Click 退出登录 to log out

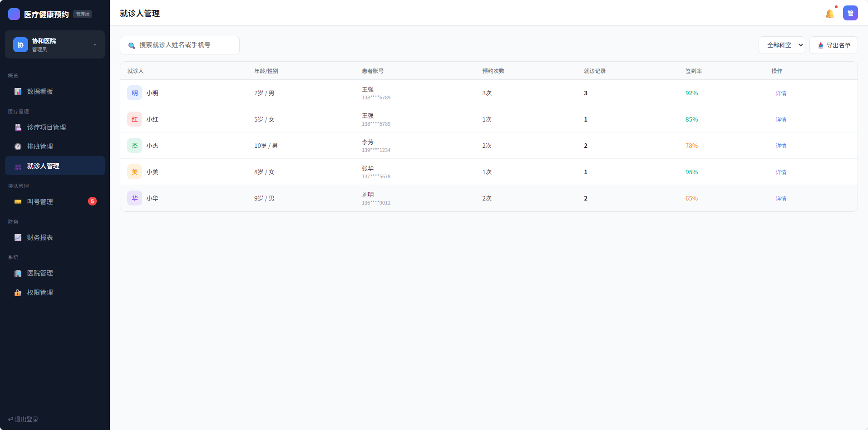point(24,419)
